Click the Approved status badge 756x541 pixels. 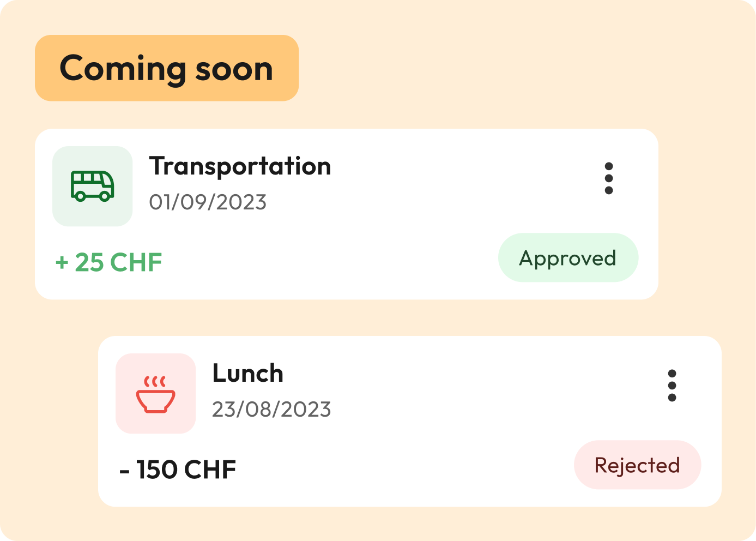(x=568, y=258)
